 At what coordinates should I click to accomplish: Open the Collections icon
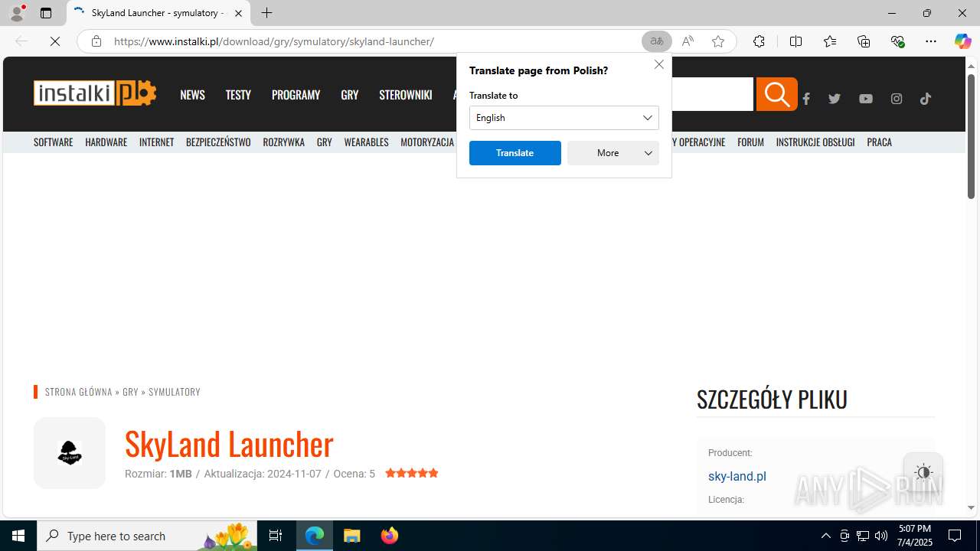[864, 41]
